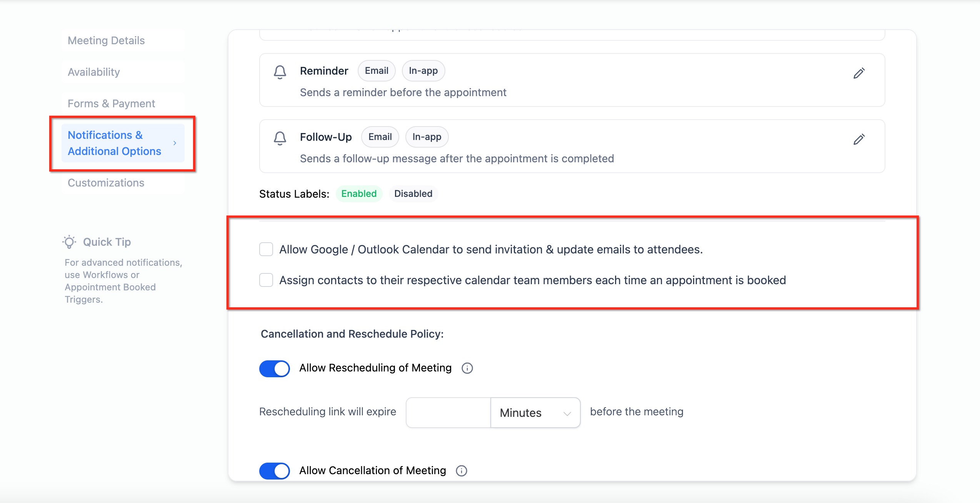Toggle Allow Rescheduling of Meeting switch
The image size is (980, 503).
(x=275, y=368)
